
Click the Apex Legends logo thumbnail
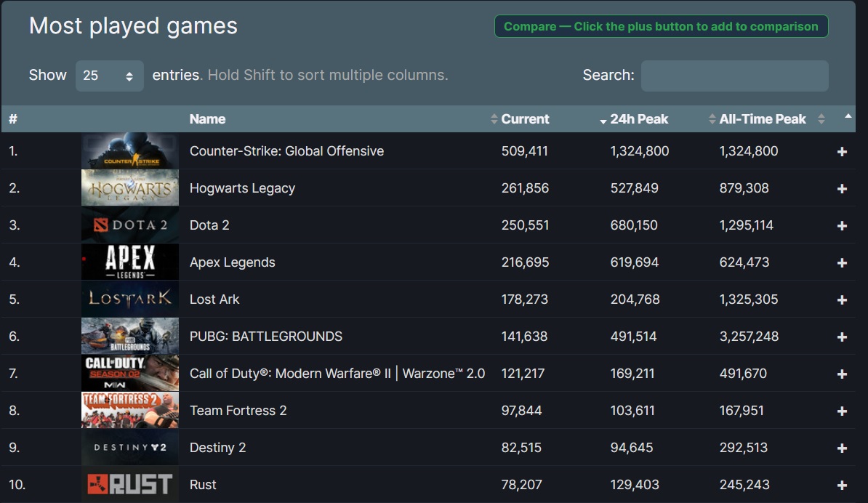point(130,262)
